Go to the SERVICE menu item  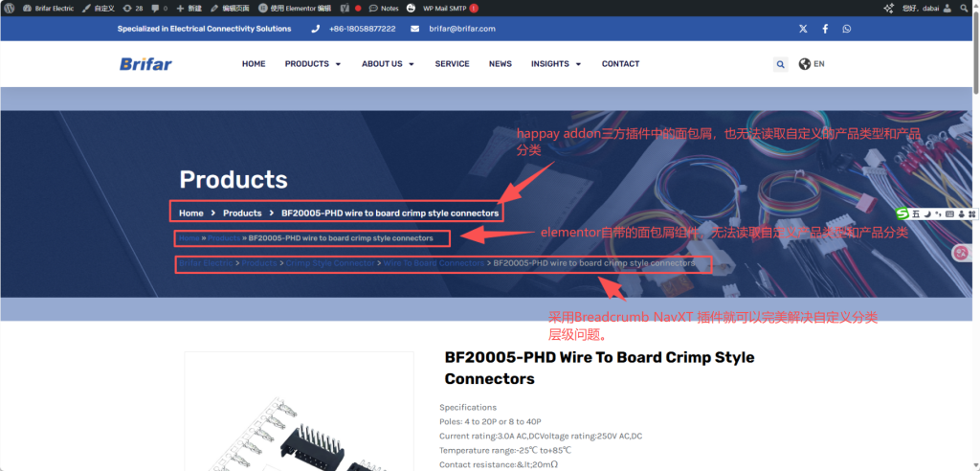452,64
